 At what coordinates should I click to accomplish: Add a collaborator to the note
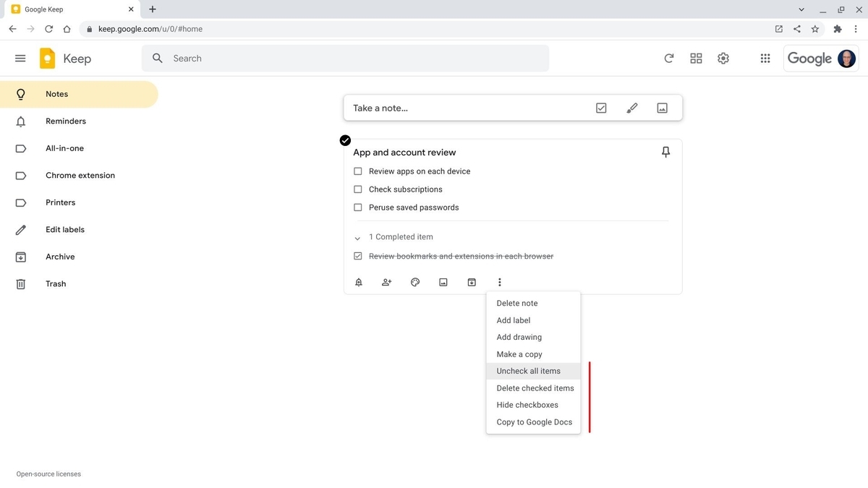386,282
